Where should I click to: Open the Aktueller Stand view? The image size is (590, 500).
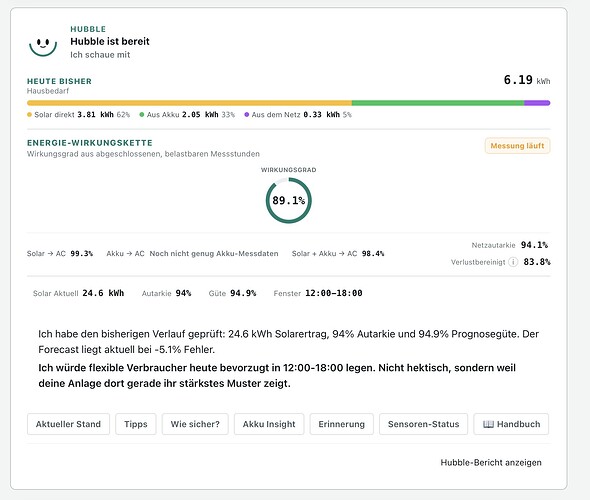point(68,424)
